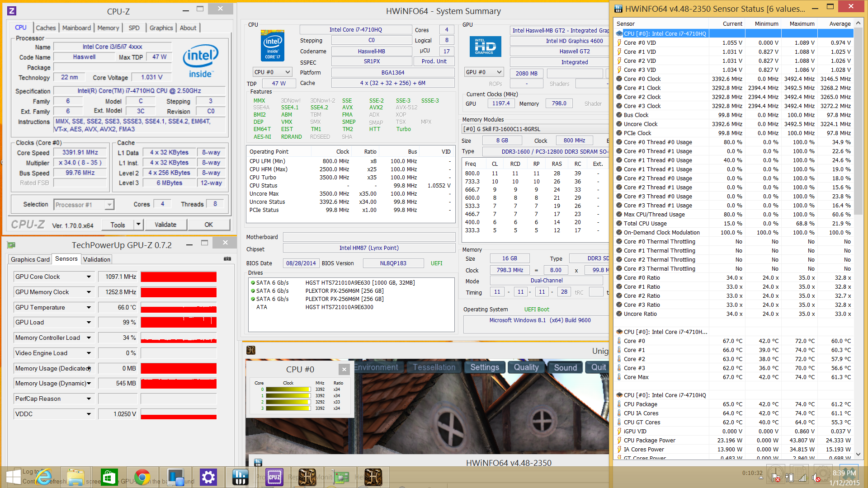
Task: Open the About tab in CPU-Z
Action: point(188,28)
